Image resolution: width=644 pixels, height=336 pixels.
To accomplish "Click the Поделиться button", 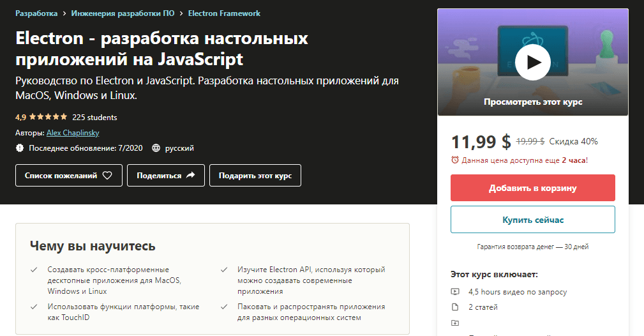I will coord(166,176).
